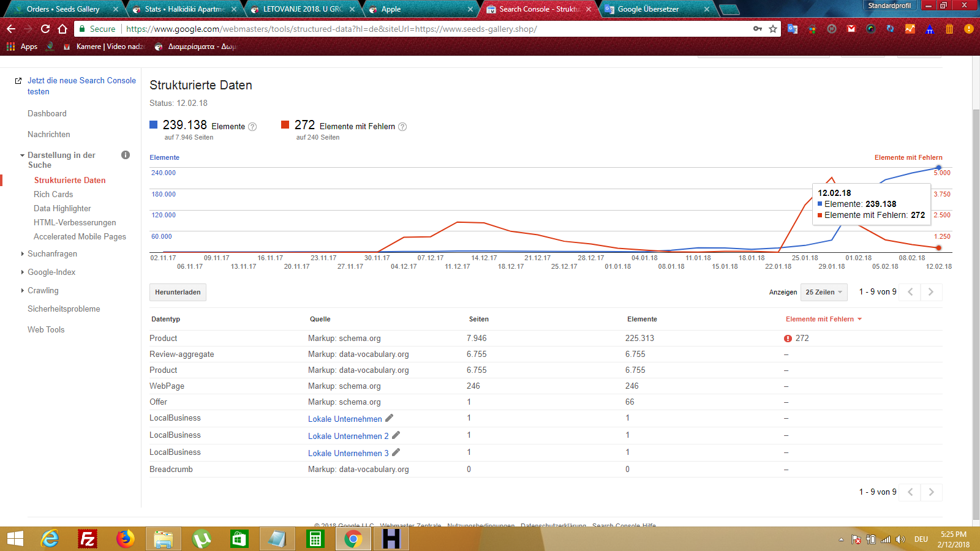Click the bottom previous-page arrow
980x551 pixels.
(910, 492)
